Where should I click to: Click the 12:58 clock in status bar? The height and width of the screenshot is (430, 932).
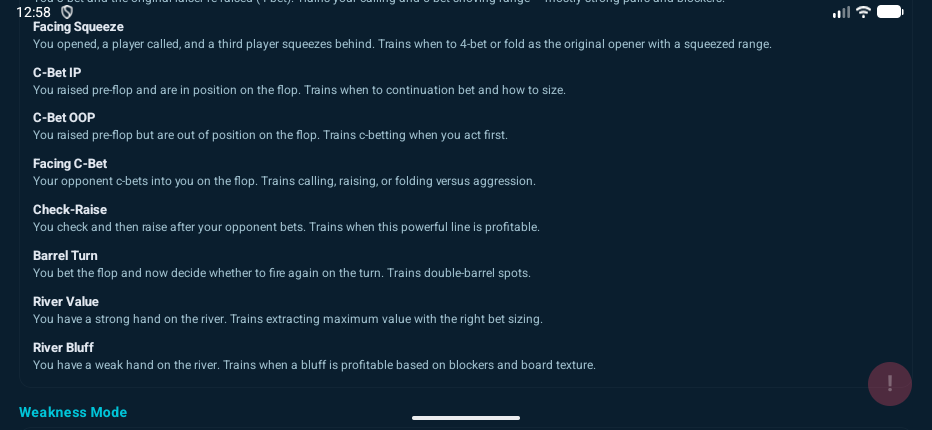tap(33, 12)
